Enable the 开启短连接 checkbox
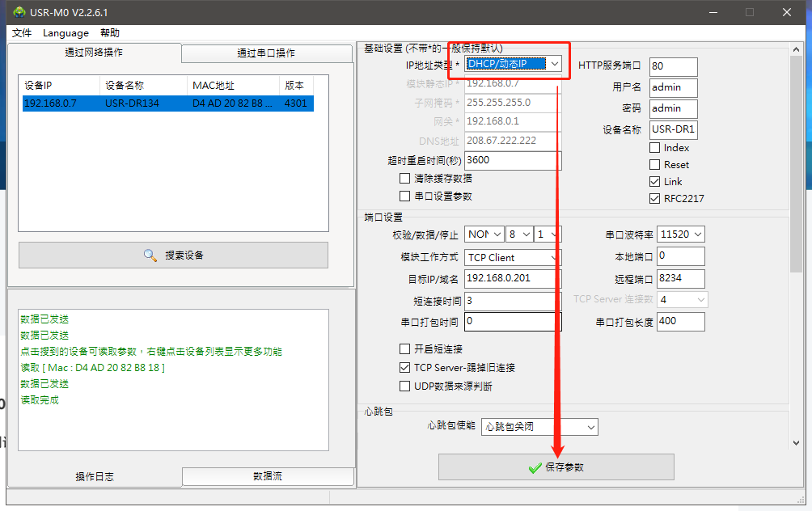 point(405,349)
